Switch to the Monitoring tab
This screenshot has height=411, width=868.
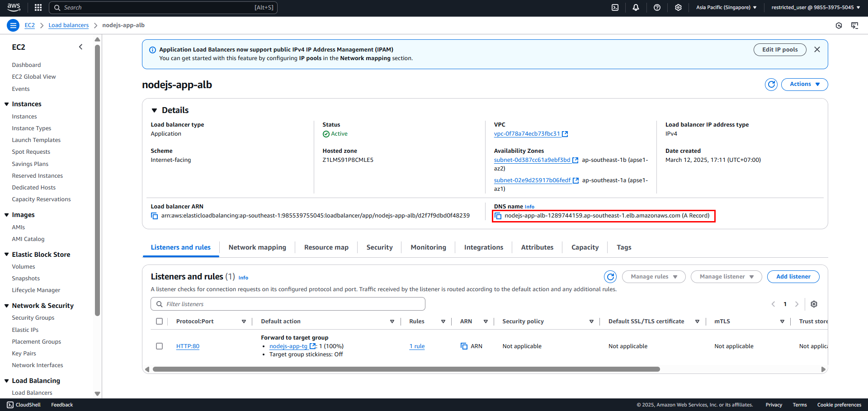pyautogui.click(x=428, y=247)
